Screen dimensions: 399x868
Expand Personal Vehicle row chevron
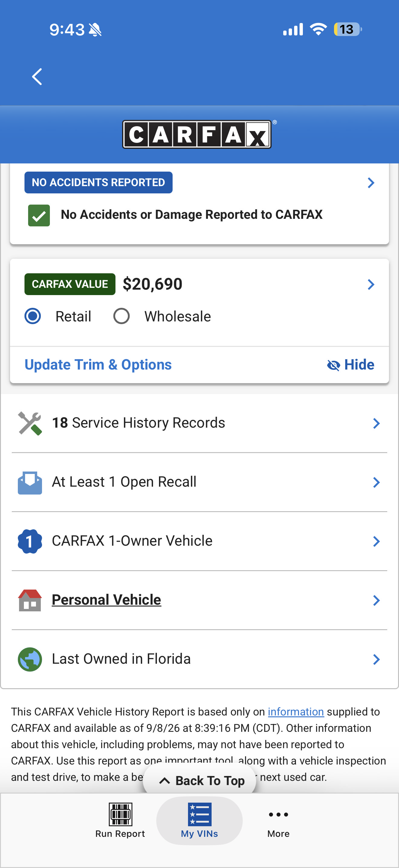click(x=376, y=600)
